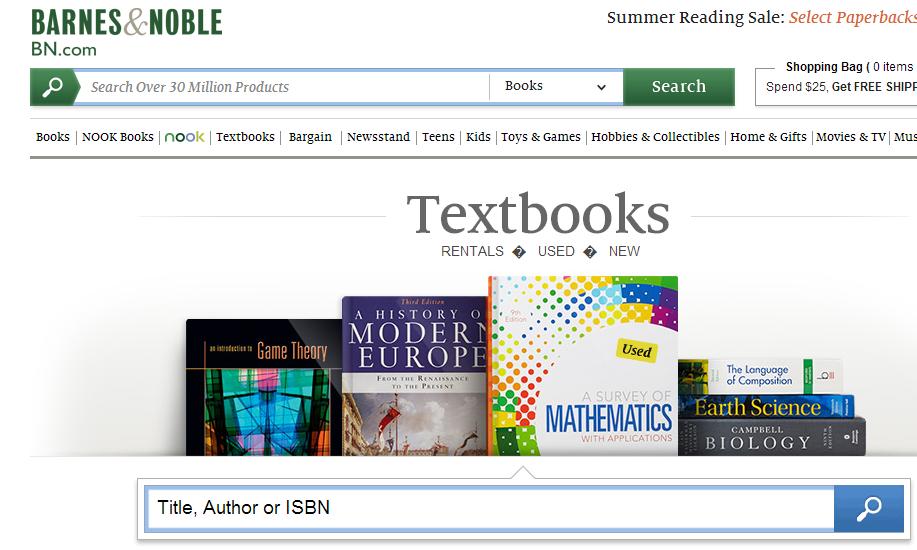Open the Home & Gifts menu item
The height and width of the screenshot is (550, 917).
768,137
